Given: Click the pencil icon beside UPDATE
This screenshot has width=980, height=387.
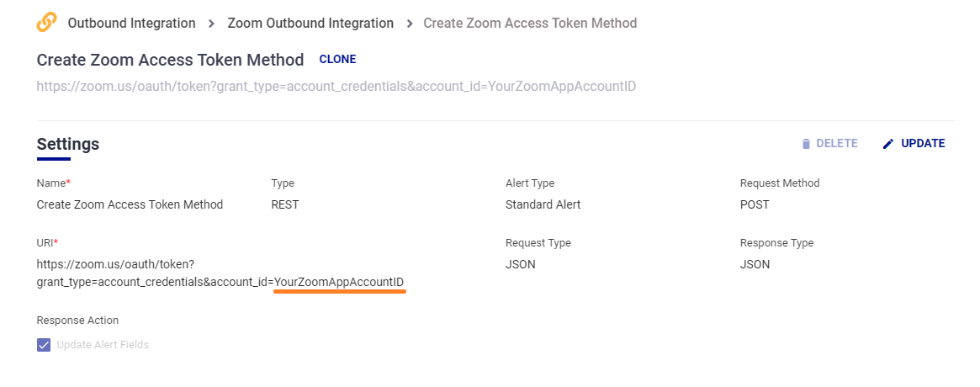Looking at the screenshot, I should pos(888,144).
